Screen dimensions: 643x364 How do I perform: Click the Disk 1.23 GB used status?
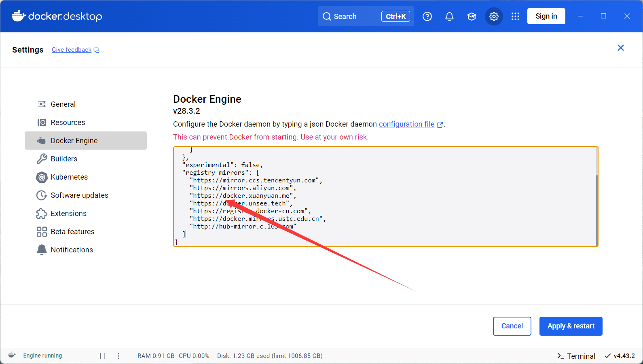[x=270, y=356]
